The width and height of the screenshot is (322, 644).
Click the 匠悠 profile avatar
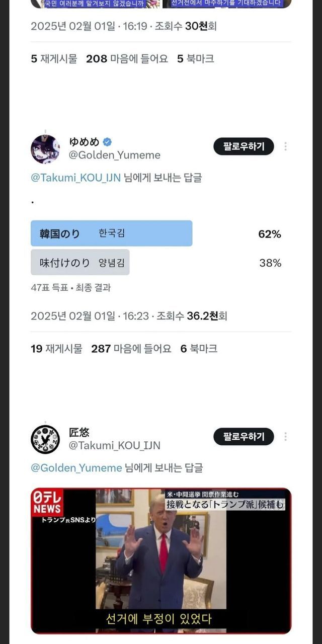(45, 439)
